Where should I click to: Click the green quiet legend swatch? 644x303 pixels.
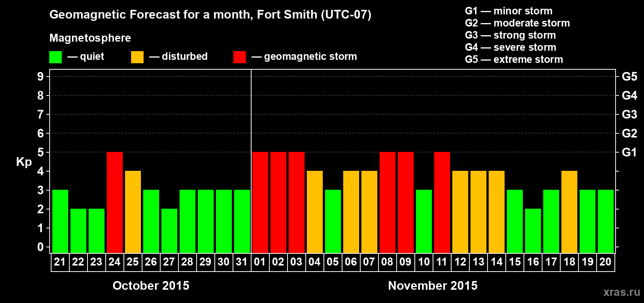point(55,57)
